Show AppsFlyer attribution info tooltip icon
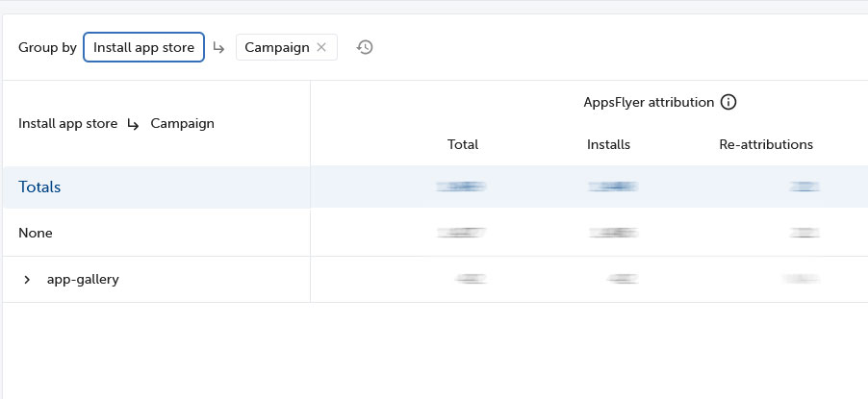868x399 pixels. point(728,102)
